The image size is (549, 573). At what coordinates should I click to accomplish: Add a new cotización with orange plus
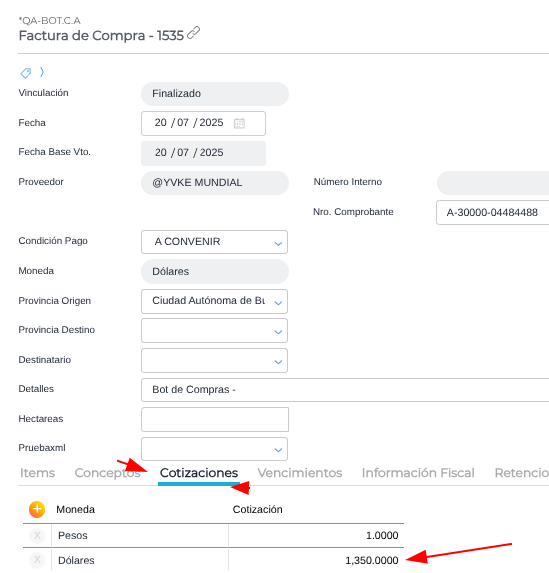[37, 509]
